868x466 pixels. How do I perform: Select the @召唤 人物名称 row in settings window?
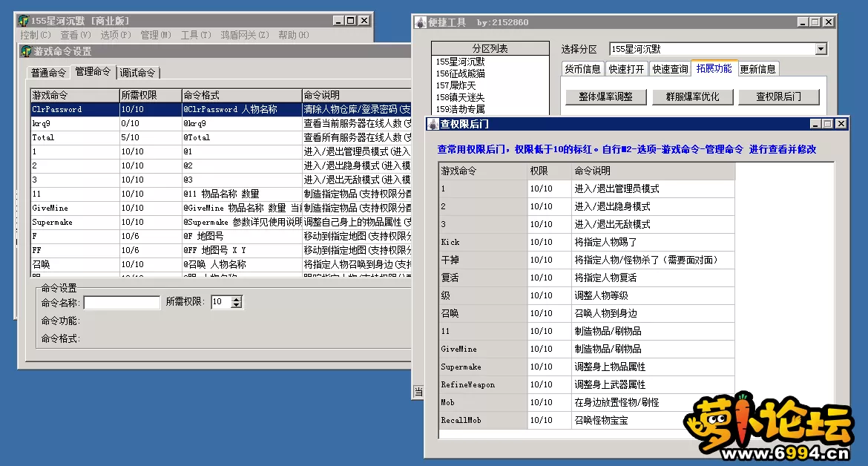(221, 265)
